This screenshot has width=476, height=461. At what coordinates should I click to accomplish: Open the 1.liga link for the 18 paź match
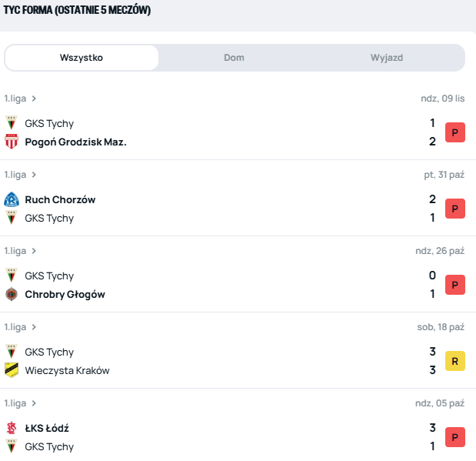point(16,327)
